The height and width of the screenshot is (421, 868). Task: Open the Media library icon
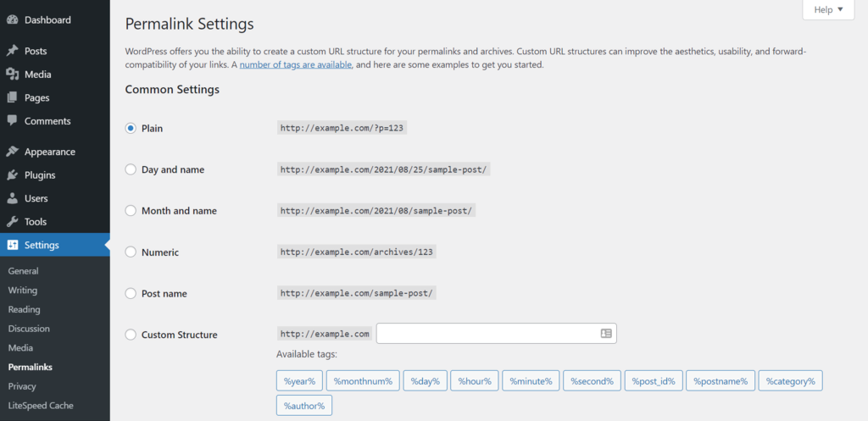[x=13, y=75]
